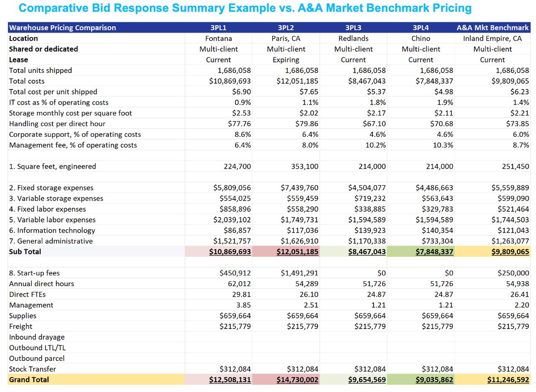Select the "Redlands" location cell

(353, 38)
